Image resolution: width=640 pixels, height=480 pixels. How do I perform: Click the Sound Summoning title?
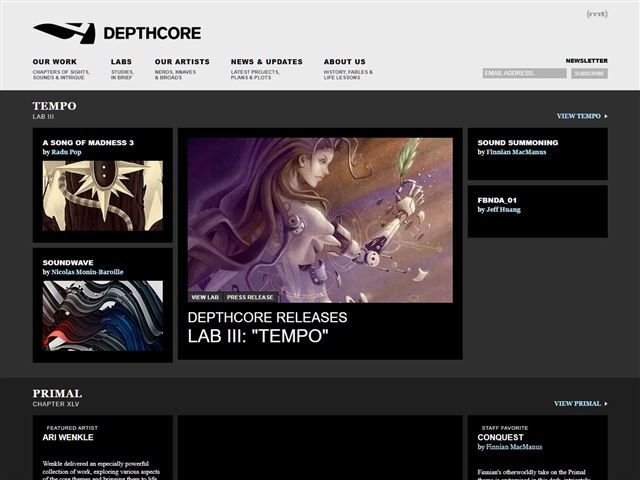pyautogui.click(x=518, y=142)
